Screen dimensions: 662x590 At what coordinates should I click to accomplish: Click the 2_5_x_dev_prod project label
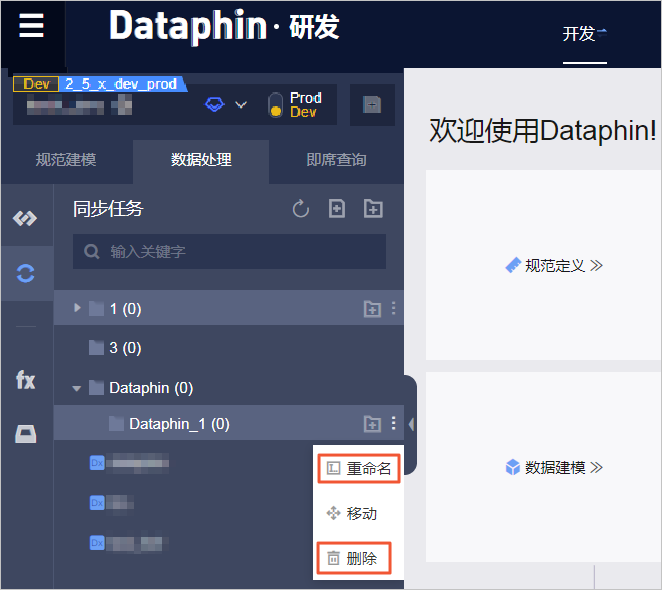(121, 84)
